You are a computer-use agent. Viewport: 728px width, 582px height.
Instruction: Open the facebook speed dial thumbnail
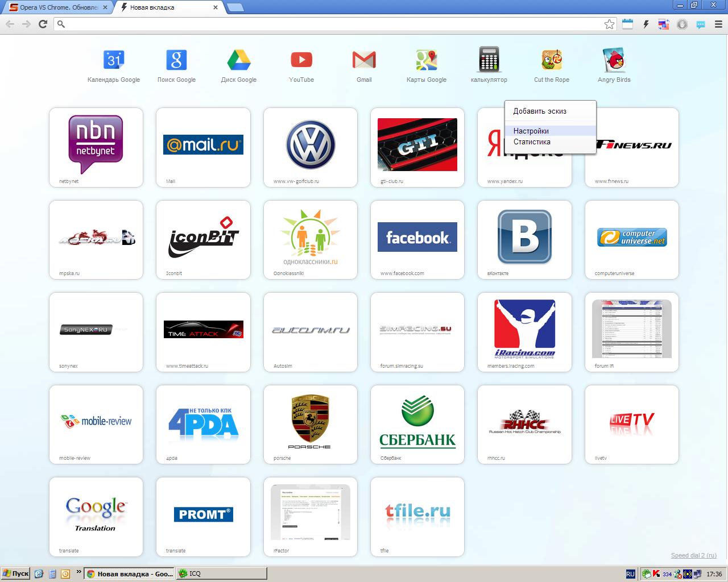point(417,238)
